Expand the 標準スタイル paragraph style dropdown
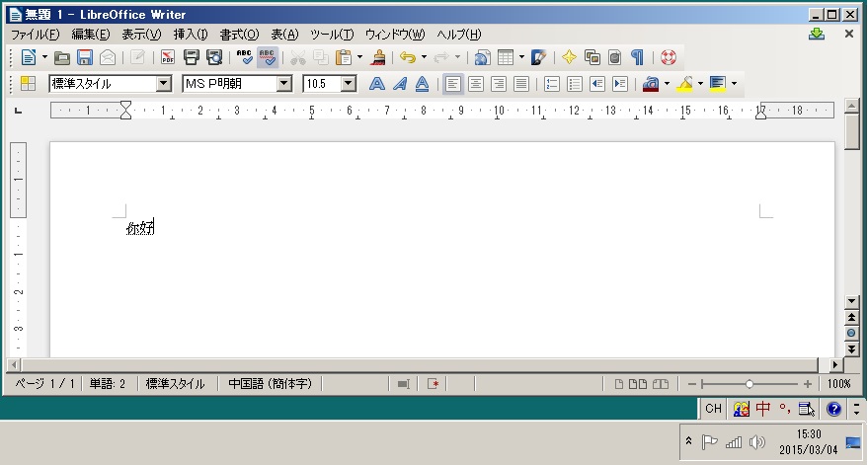The height and width of the screenshot is (465, 868). coord(164,84)
